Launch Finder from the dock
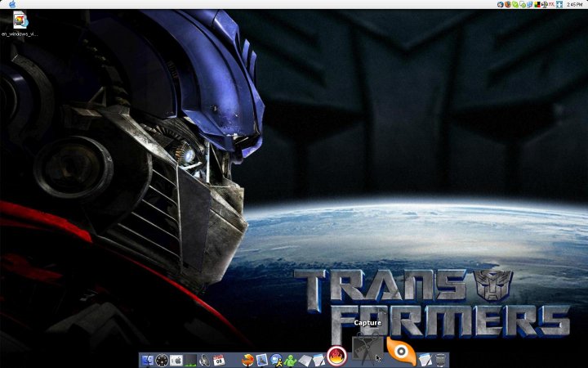The width and height of the screenshot is (588, 368). tap(148, 361)
